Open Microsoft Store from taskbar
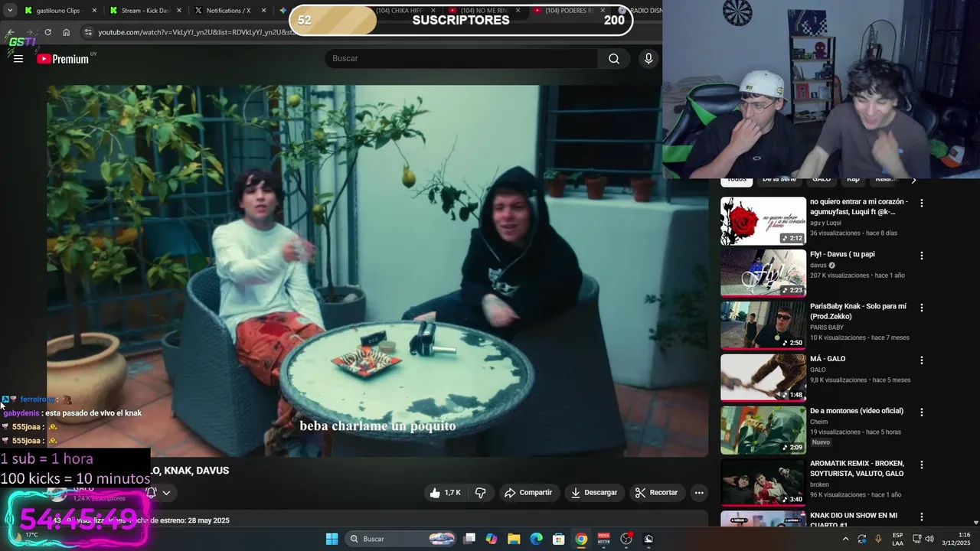This screenshot has width=980, height=551. click(559, 539)
